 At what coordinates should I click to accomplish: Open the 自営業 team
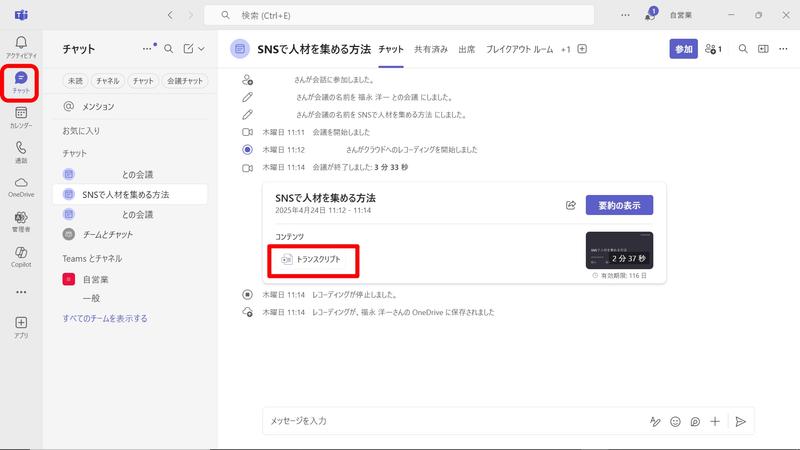pos(130,280)
